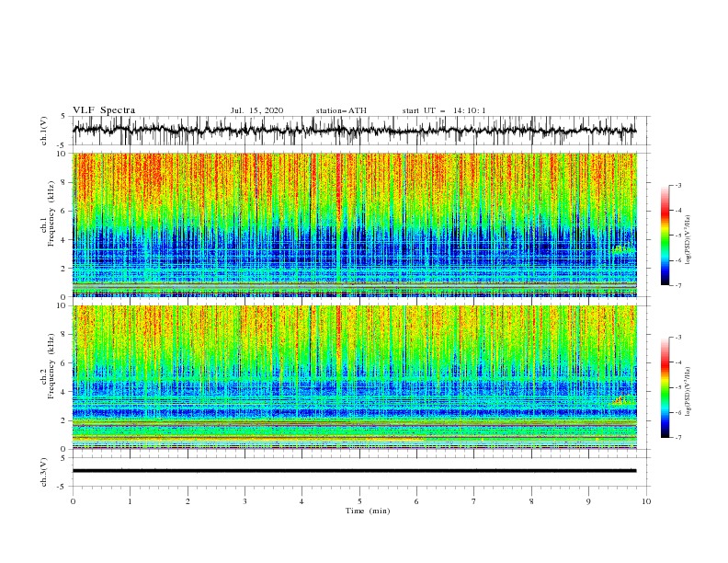Select the log(PSD) label beside ch.2 colorbar
728x563 pixels.
[x=688, y=391]
